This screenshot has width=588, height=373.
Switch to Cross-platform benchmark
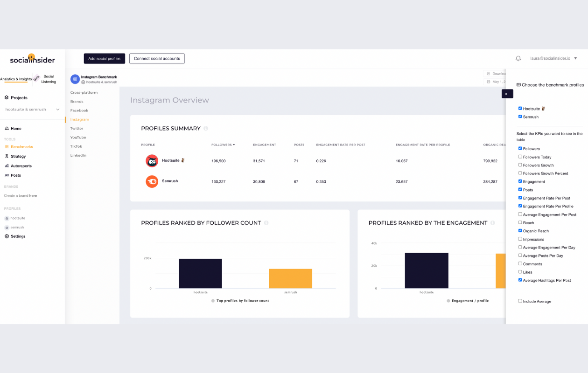tap(84, 92)
